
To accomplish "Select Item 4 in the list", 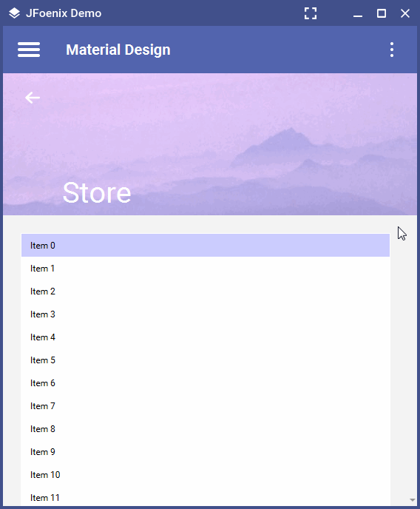I will (206, 337).
